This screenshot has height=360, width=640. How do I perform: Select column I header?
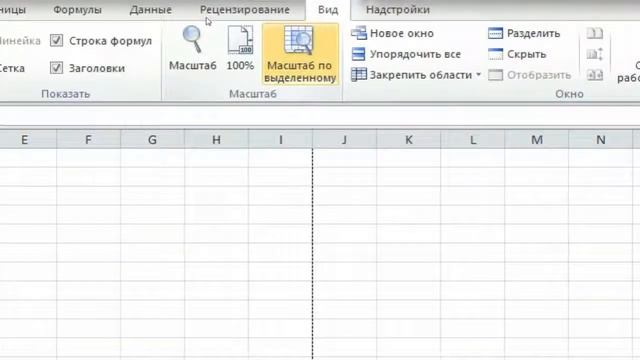tap(280, 140)
